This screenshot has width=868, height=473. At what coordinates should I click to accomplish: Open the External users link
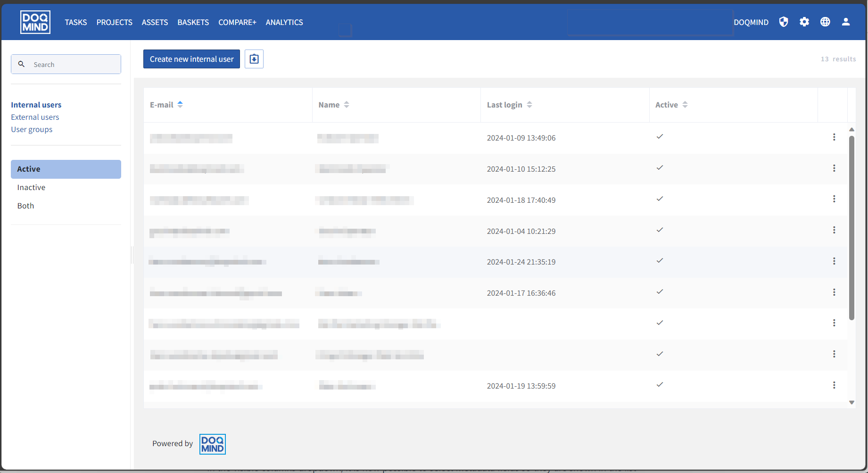click(x=35, y=117)
